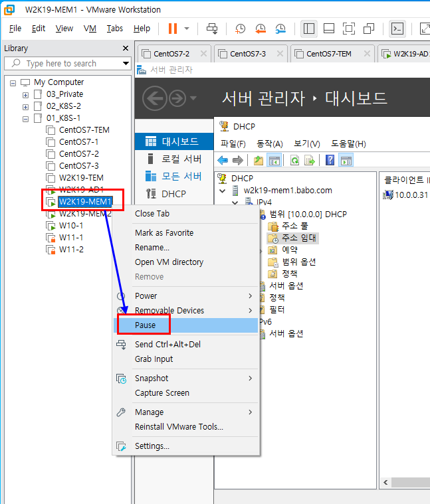The image size is (430, 504).
Task: Click the DHCP toolbar refresh icon
Action: click(x=294, y=160)
